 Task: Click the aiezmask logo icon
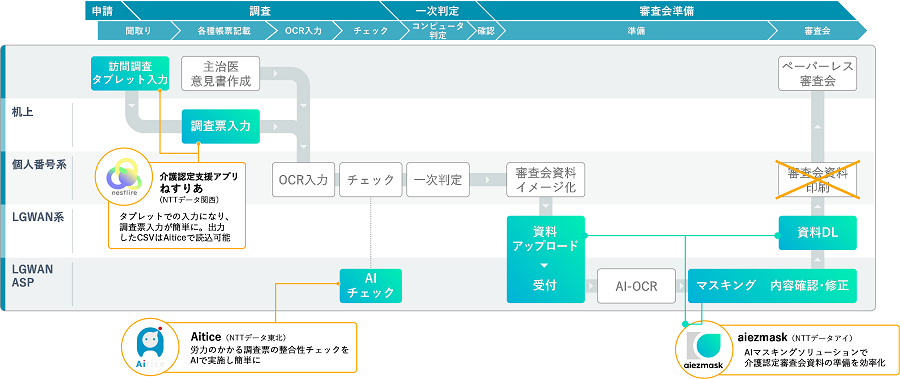(704, 349)
